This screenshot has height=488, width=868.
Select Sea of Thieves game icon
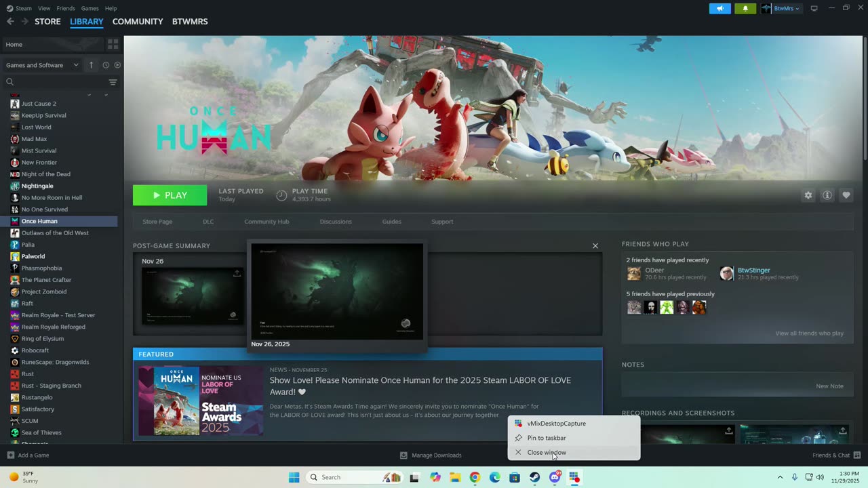(x=15, y=432)
